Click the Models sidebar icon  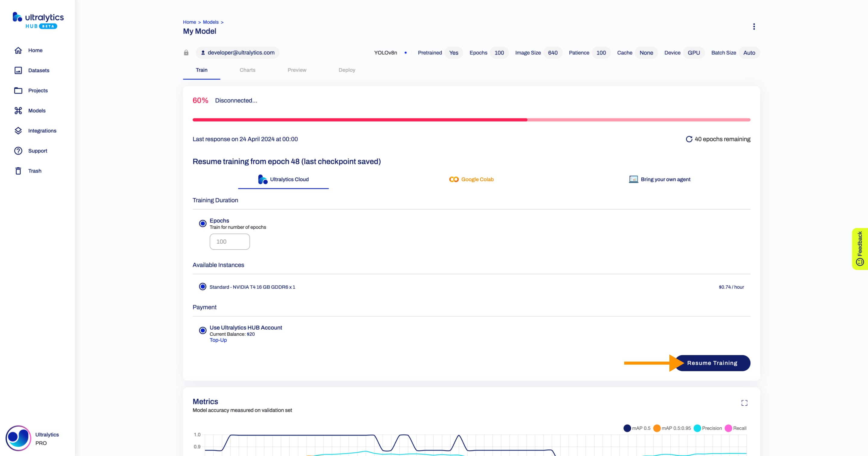18,111
